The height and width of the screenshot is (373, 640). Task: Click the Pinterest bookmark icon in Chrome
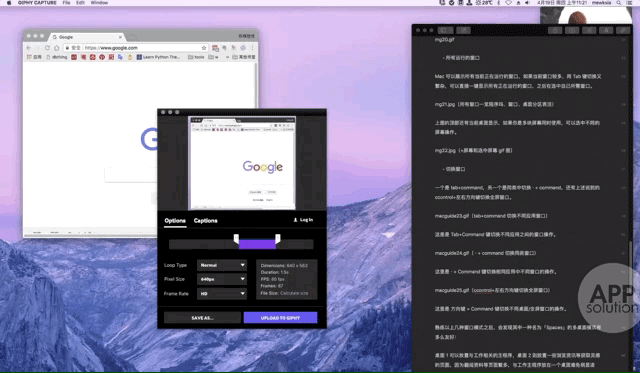pos(102,57)
